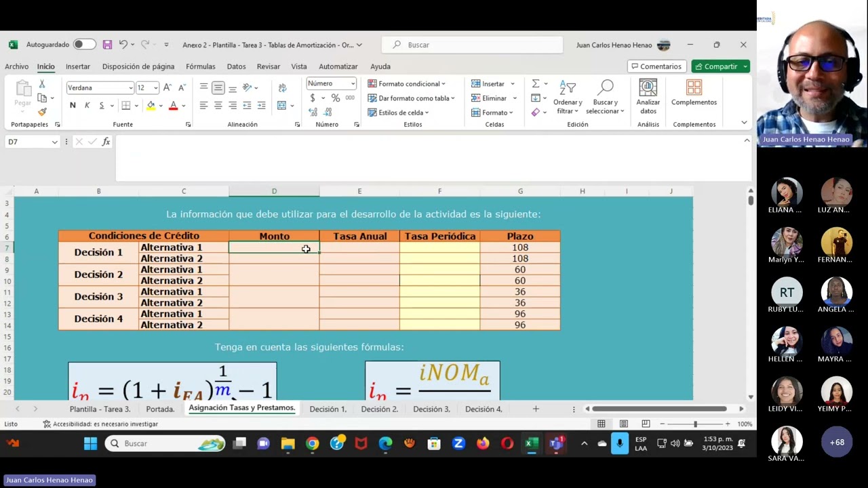
Task: Open Microsoft Teams from the taskbar
Action: coord(556,443)
